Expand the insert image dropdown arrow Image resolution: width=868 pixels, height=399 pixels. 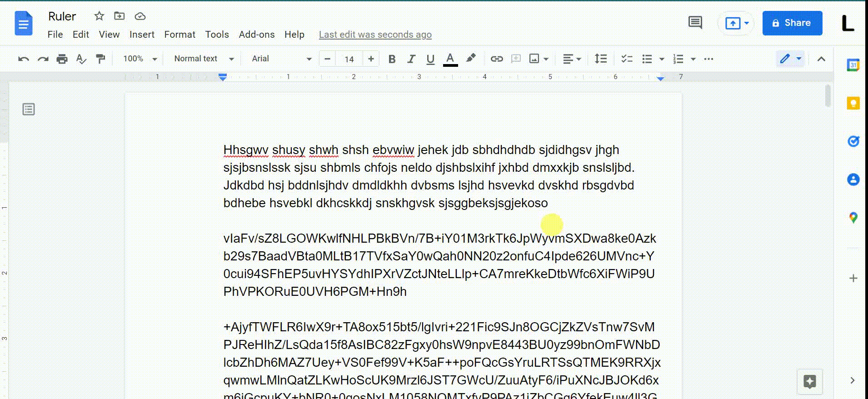click(x=546, y=59)
